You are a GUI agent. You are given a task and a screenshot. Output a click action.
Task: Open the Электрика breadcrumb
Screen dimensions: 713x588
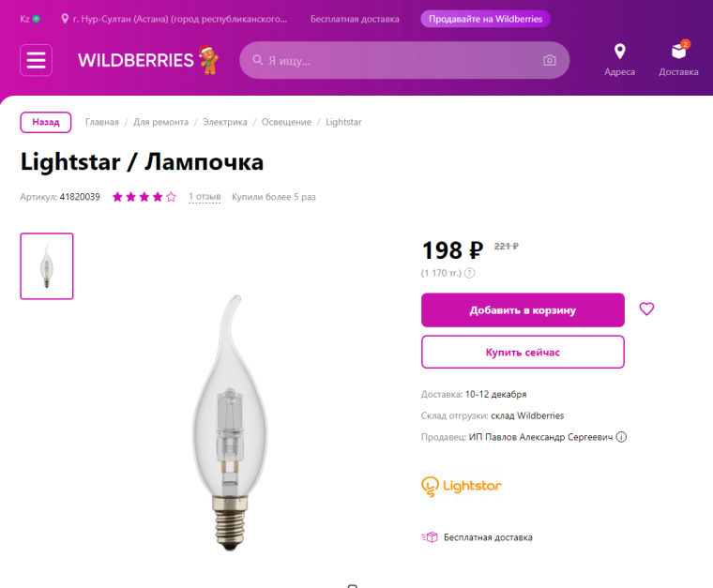[225, 122]
